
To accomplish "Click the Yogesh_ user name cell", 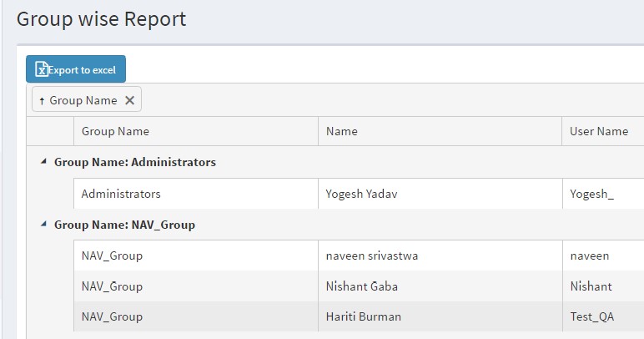I will [591, 194].
